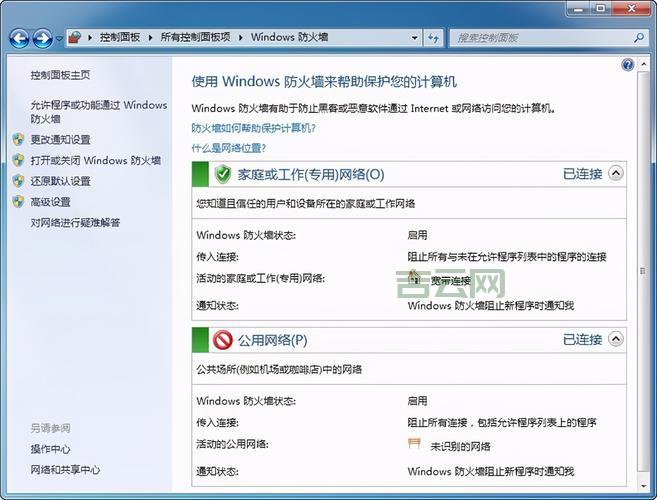Click 已连接 status in 家庭或工作 section
This screenshot has width=657, height=500.
[582, 174]
